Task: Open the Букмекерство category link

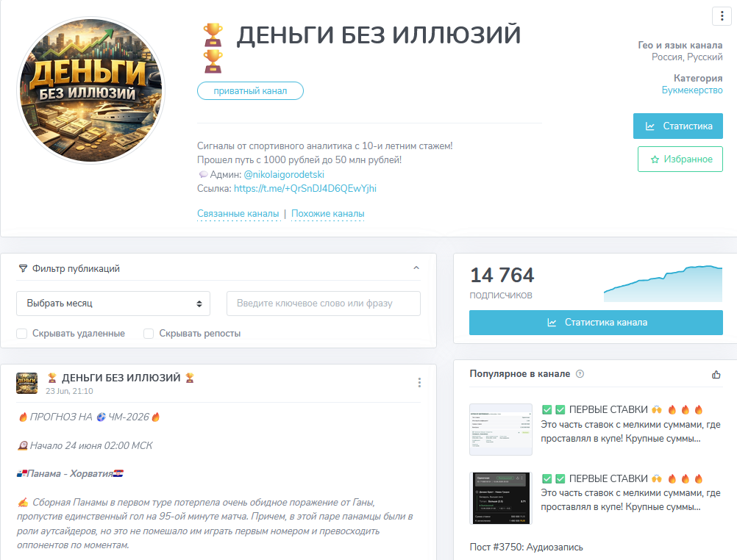Action: tap(692, 90)
